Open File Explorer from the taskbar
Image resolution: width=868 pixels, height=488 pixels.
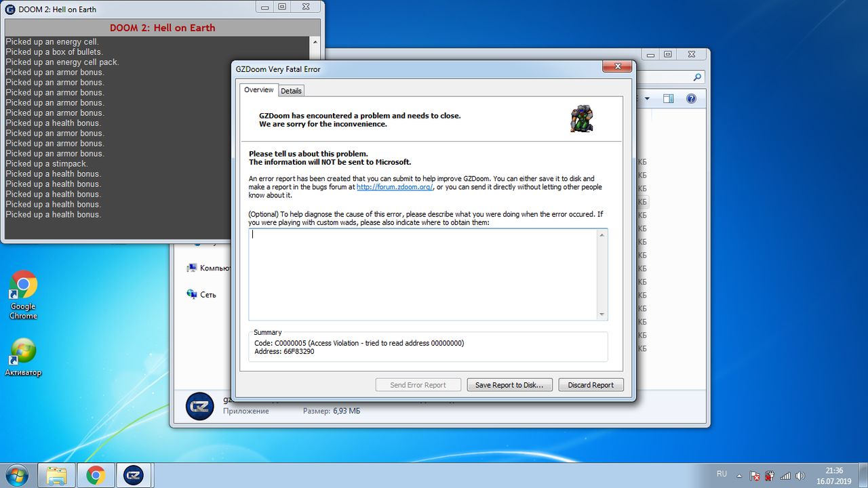[56, 476]
